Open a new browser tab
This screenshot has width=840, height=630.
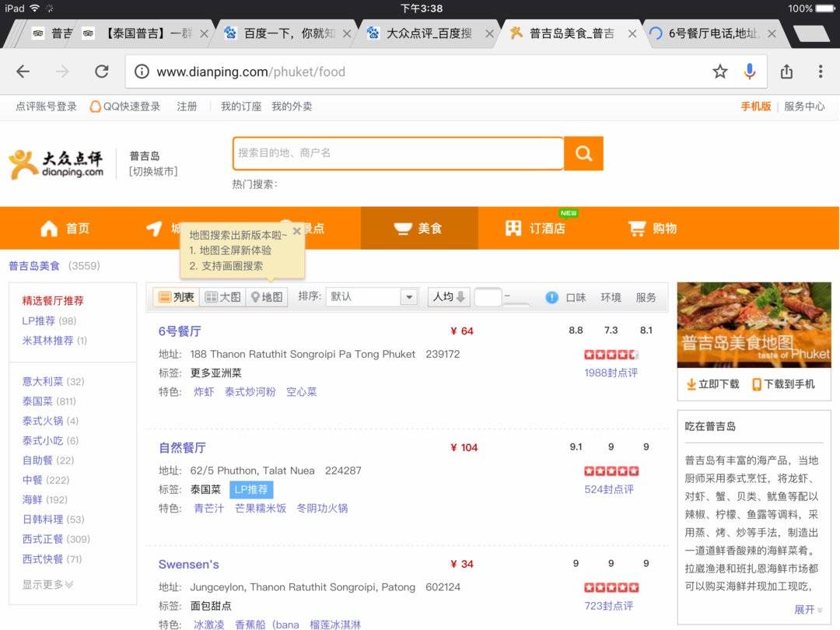[811, 33]
